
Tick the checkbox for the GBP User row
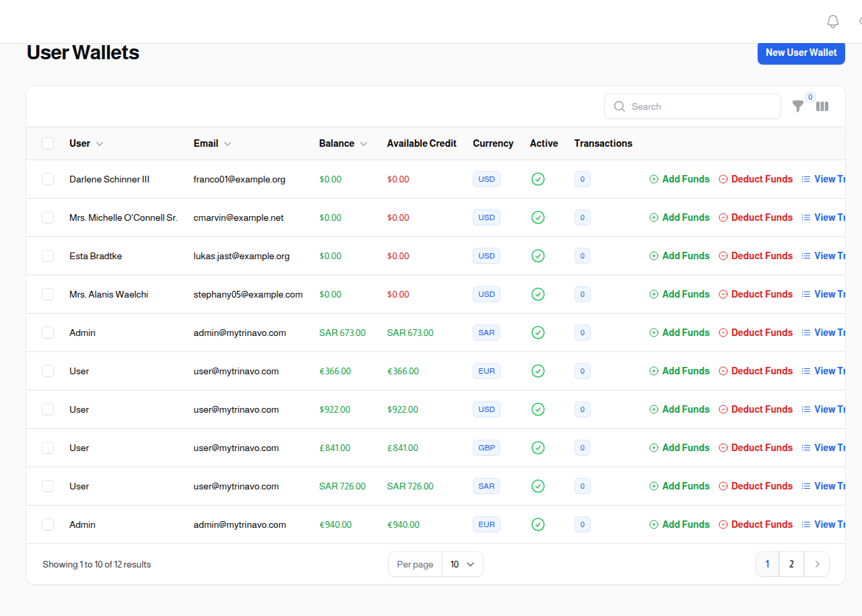pyautogui.click(x=48, y=448)
